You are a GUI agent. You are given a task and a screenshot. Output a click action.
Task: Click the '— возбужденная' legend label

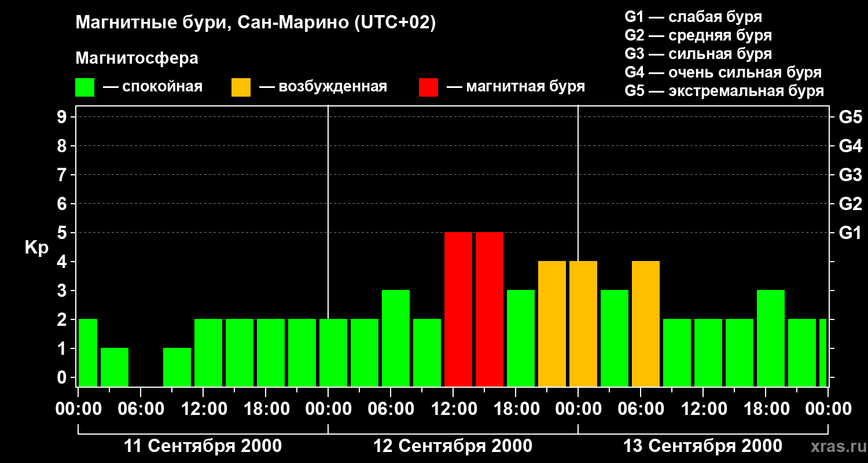tap(323, 87)
